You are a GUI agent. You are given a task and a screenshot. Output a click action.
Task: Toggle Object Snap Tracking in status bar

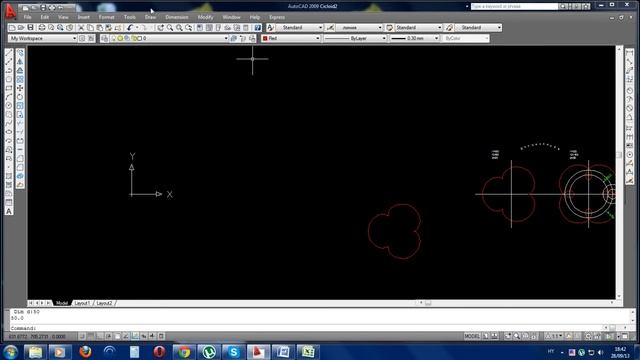(x=126, y=336)
